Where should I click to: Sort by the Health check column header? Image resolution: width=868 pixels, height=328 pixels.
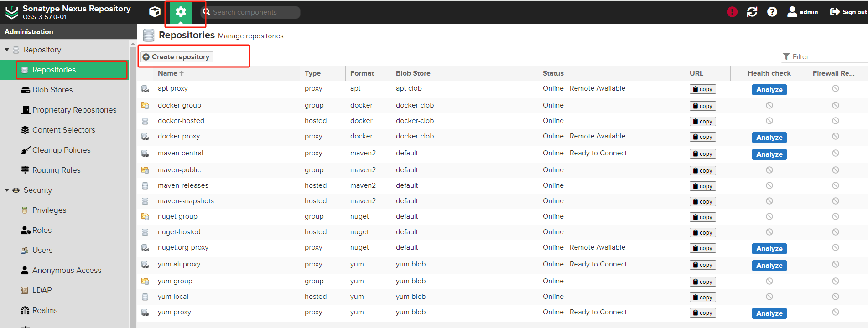pyautogui.click(x=769, y=73)
